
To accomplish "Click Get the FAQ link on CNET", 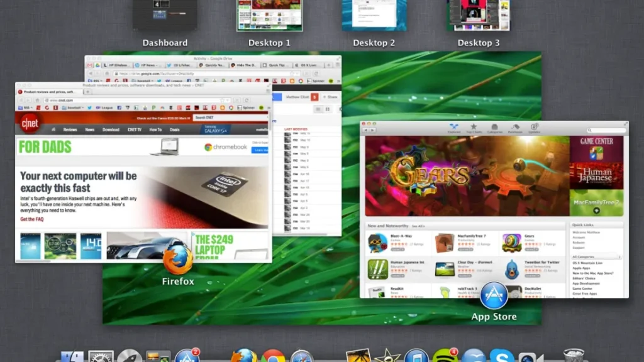I will [31, 219].
